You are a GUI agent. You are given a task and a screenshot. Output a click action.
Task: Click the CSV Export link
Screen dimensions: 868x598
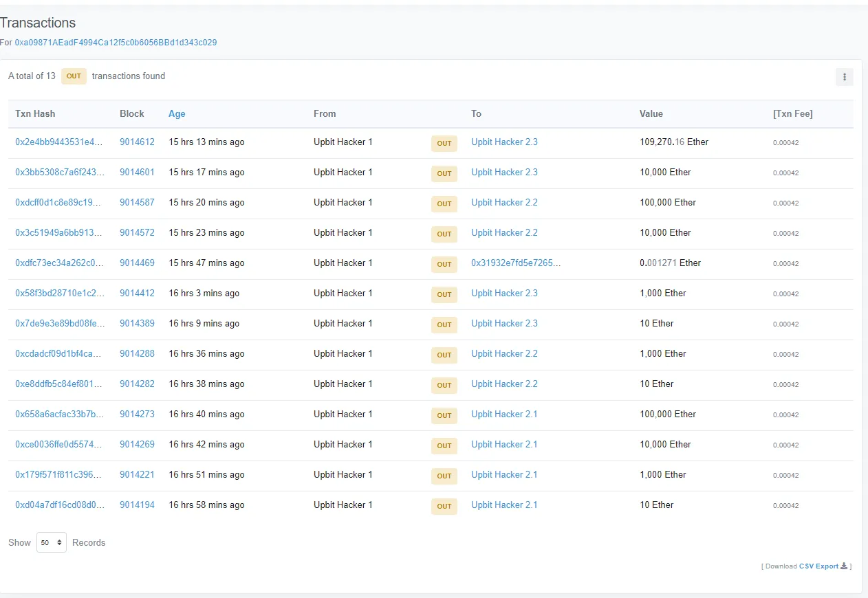point(818,566)
